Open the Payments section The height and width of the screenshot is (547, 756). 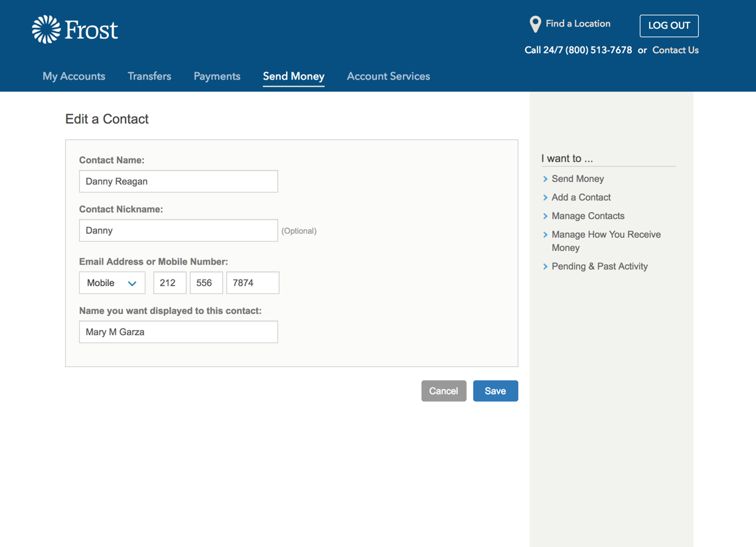[x=217, y=76]
